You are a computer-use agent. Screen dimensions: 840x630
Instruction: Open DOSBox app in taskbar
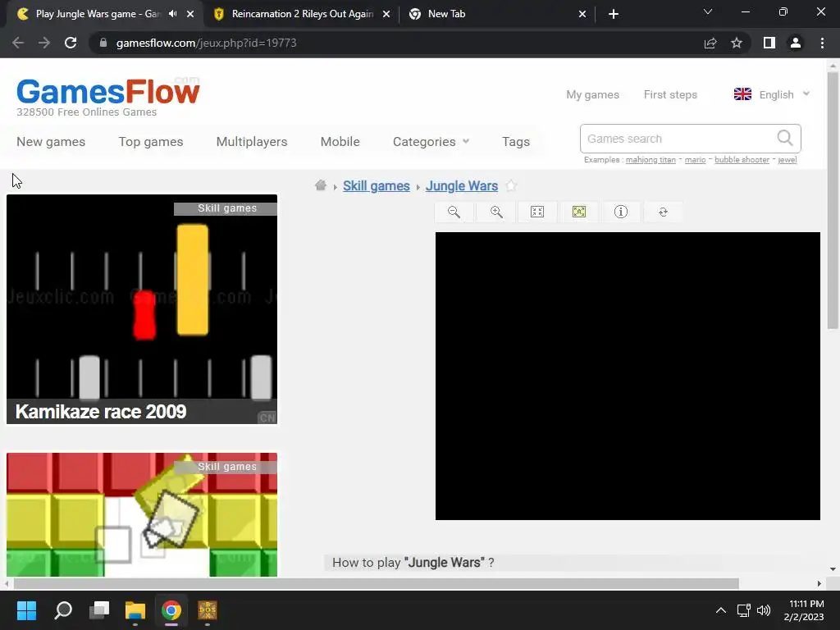(x=208, y=610)
